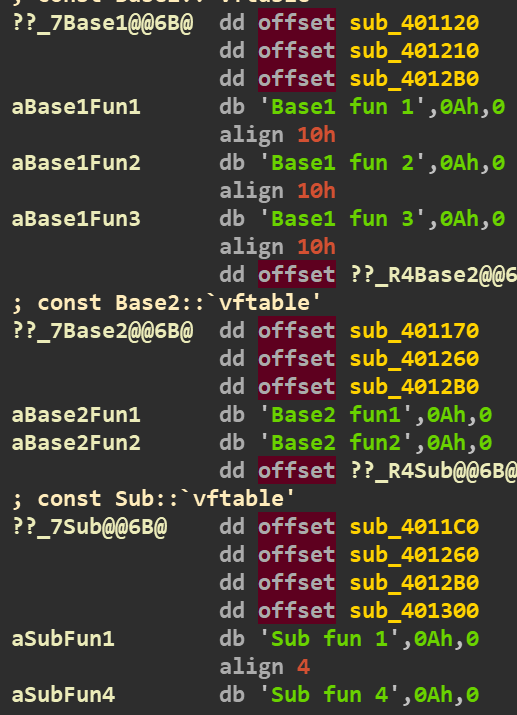517x715 pixels.
Task: Click the aBase1Fun3 label
Action: tap(76, 219)
